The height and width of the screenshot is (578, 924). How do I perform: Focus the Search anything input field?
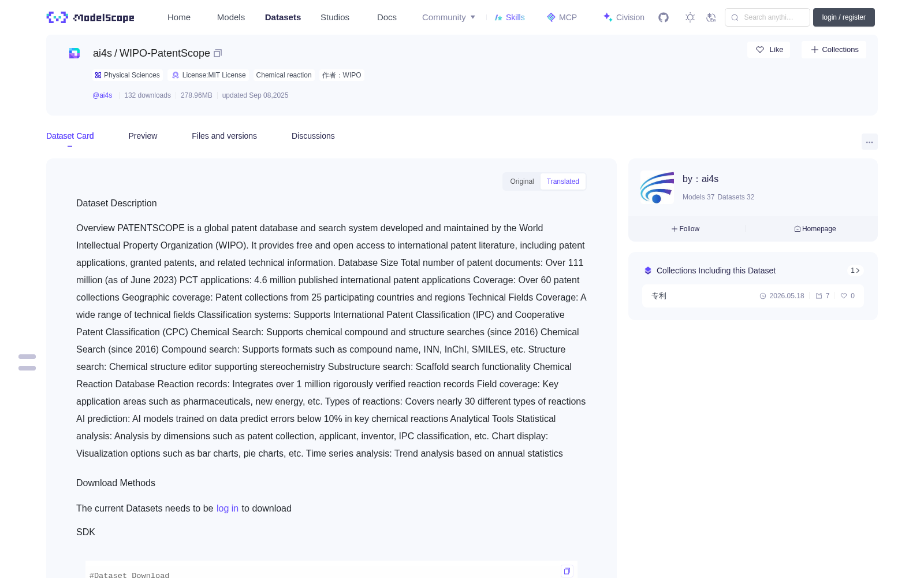pos(767,17)
